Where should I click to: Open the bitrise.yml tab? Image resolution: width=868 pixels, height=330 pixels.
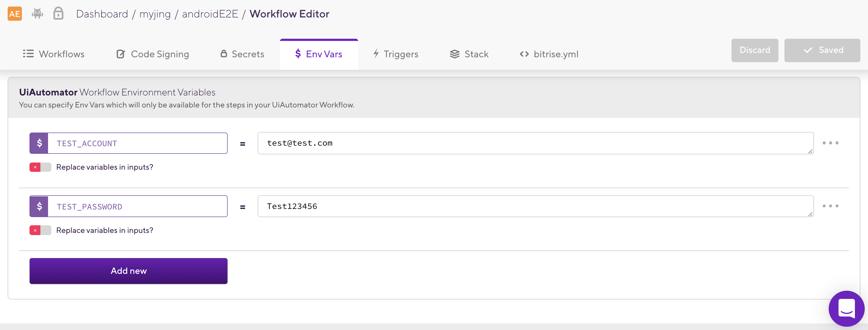click(549, 54)
